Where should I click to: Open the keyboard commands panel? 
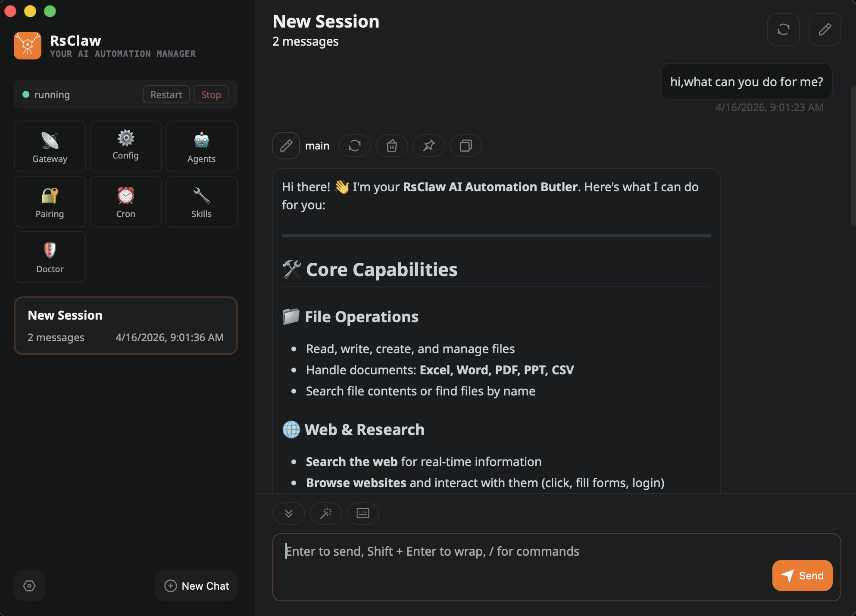pyautogui.click(x=362, y=513)
